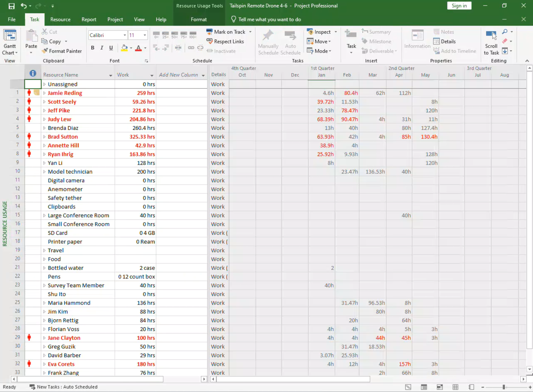Toggle underline formatting

(111, 48)
